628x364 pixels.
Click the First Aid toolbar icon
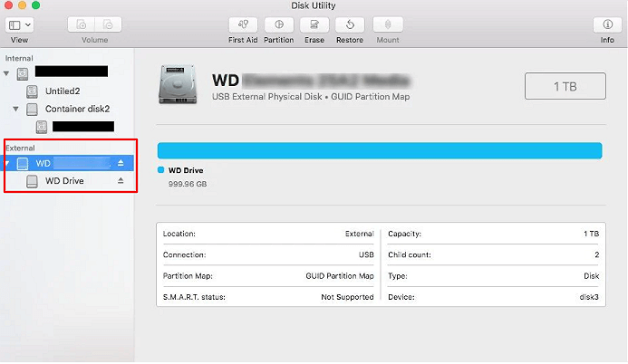241,24
